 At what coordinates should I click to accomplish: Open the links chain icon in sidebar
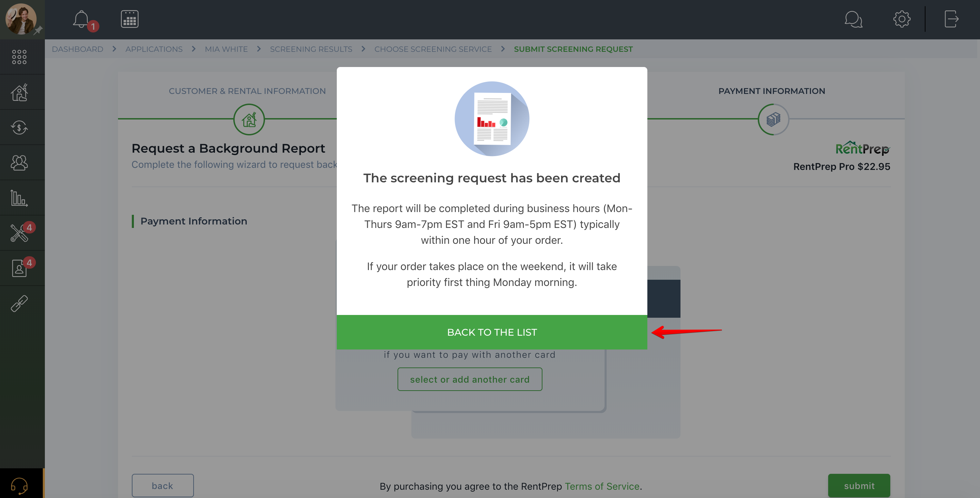(19, 304)
